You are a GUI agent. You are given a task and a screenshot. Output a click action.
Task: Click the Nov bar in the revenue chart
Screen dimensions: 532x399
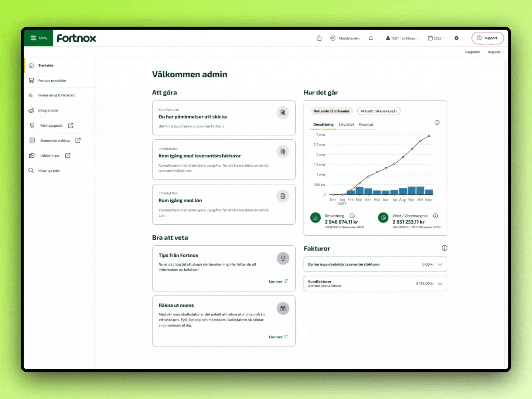429,192
